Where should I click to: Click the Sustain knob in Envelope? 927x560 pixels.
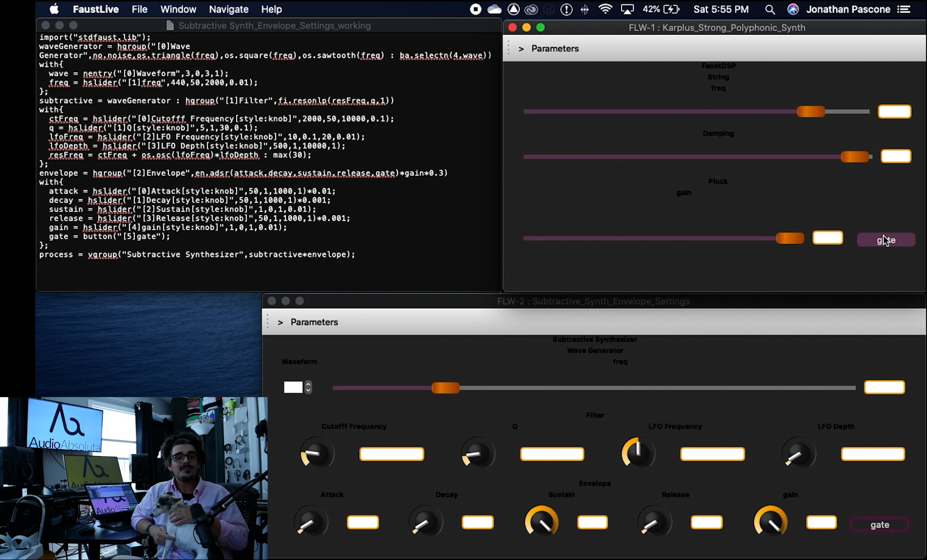pyautogui.click(x=542, y=522)
